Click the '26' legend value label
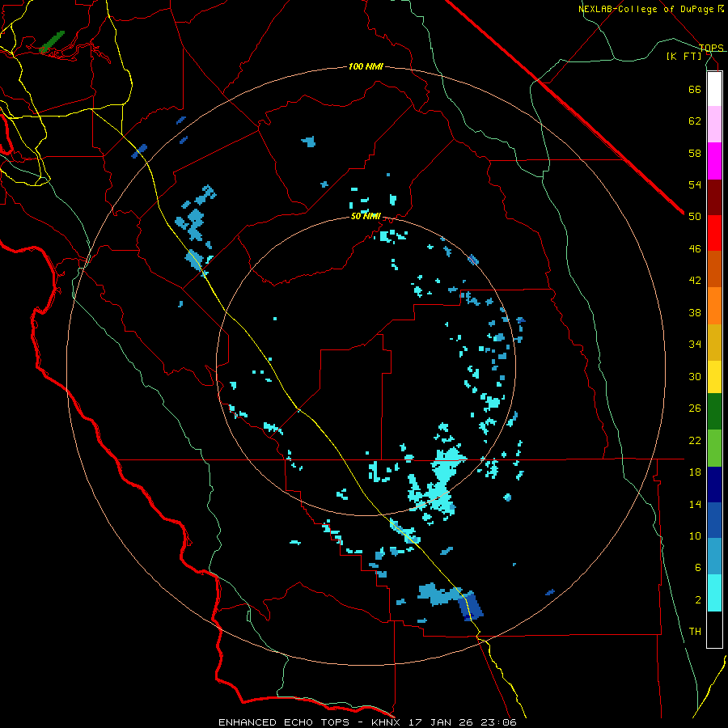 [x=695, y=408]
